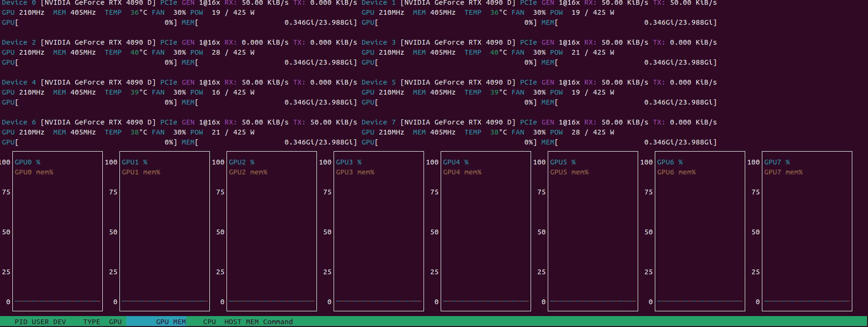
Task: Click Device 2's '28 / 425 W' power reading
Action: [233, 52]
